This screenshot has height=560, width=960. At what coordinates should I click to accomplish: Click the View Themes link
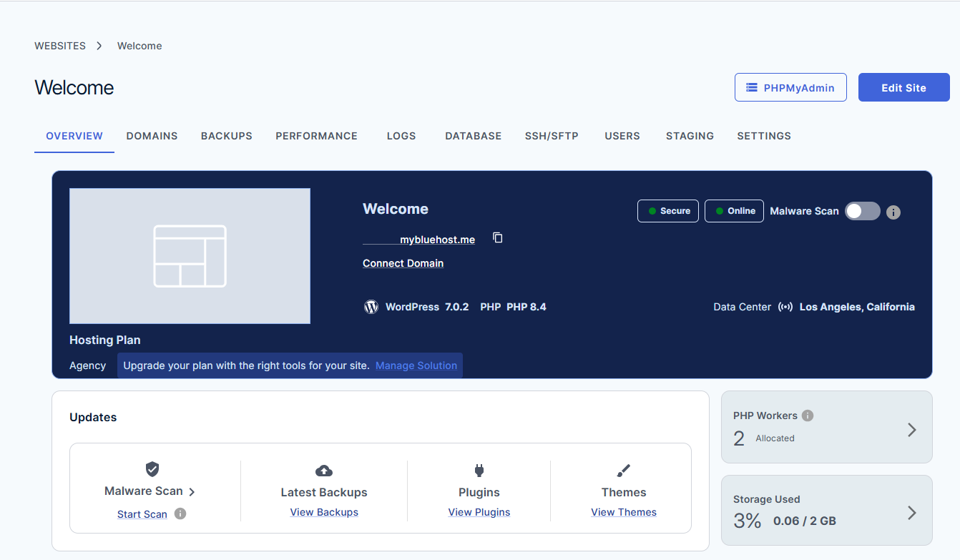(x=624, y=512)
